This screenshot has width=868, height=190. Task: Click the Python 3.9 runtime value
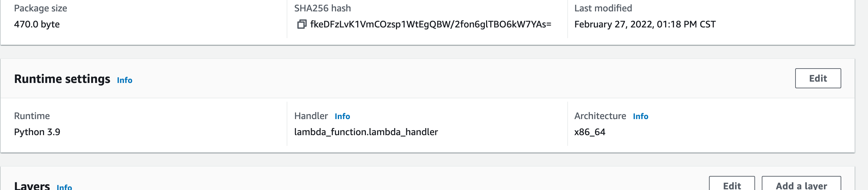pyautogui.click(x=37, y=132)
